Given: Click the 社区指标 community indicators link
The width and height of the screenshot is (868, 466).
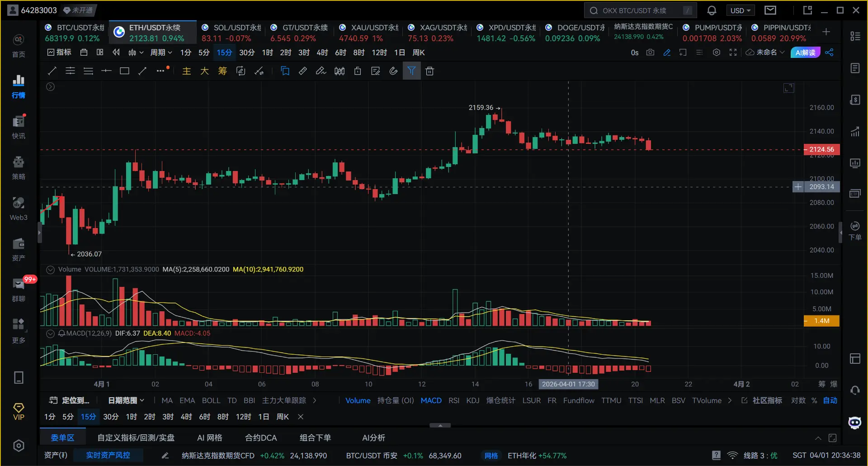Looking at the screenshot, I should click(x=762, y=400).
